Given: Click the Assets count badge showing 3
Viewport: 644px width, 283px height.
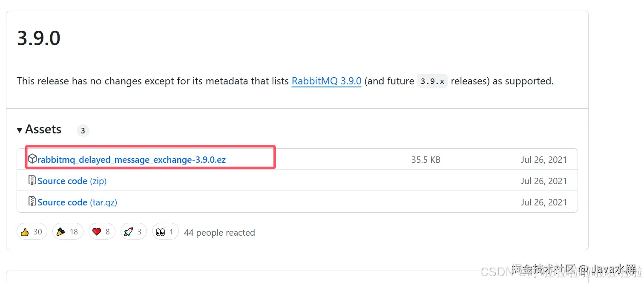Looking at the screenshot, I should click(x=83, y=130).
